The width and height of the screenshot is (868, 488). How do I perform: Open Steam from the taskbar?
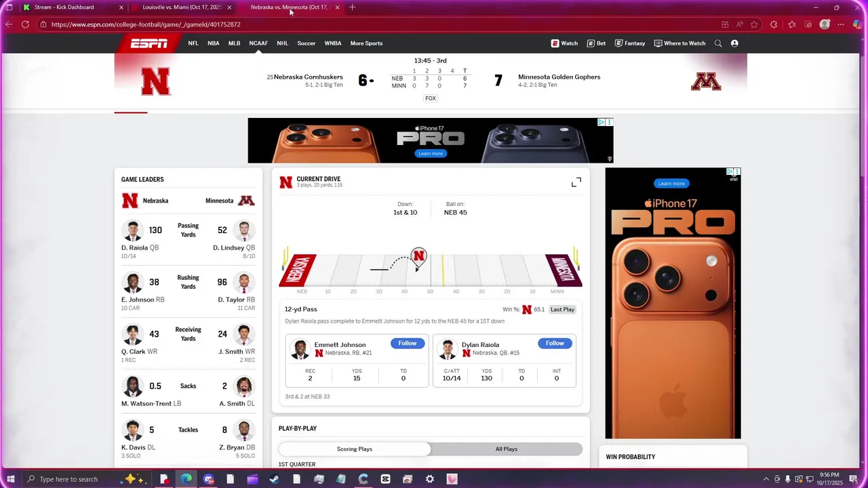coord(274,479)
